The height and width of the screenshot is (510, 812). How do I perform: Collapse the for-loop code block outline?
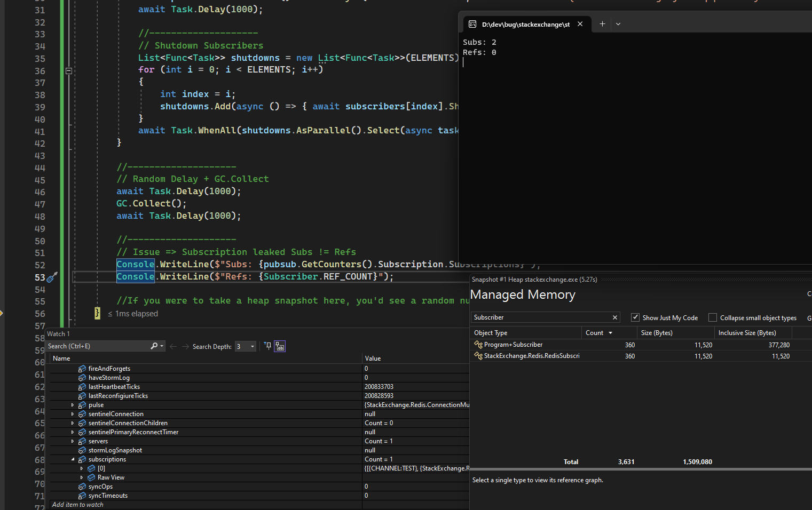point(68,70)
